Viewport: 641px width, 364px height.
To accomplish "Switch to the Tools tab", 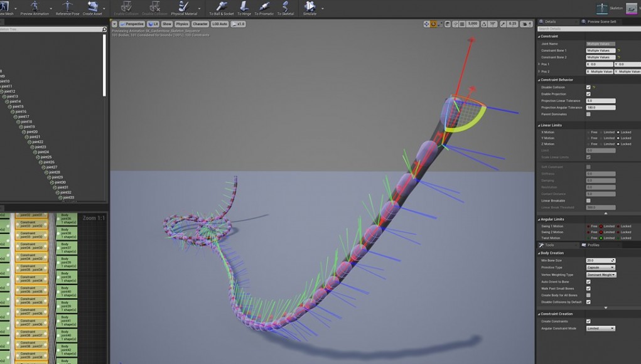I will 549,245.
